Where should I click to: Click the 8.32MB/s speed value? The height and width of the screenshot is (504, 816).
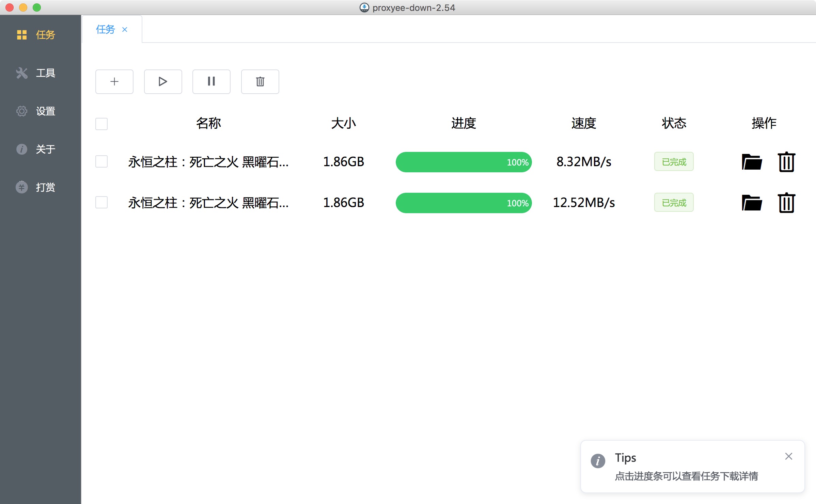(584, 162)
